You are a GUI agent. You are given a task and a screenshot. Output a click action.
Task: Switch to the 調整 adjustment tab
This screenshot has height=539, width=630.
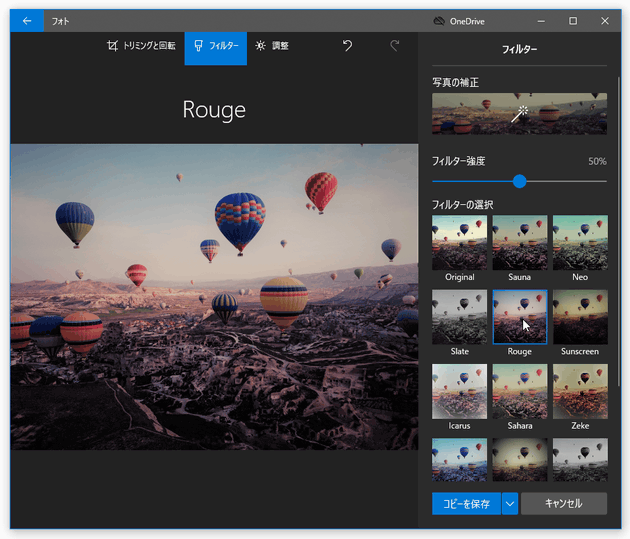[x=271, y=46]
